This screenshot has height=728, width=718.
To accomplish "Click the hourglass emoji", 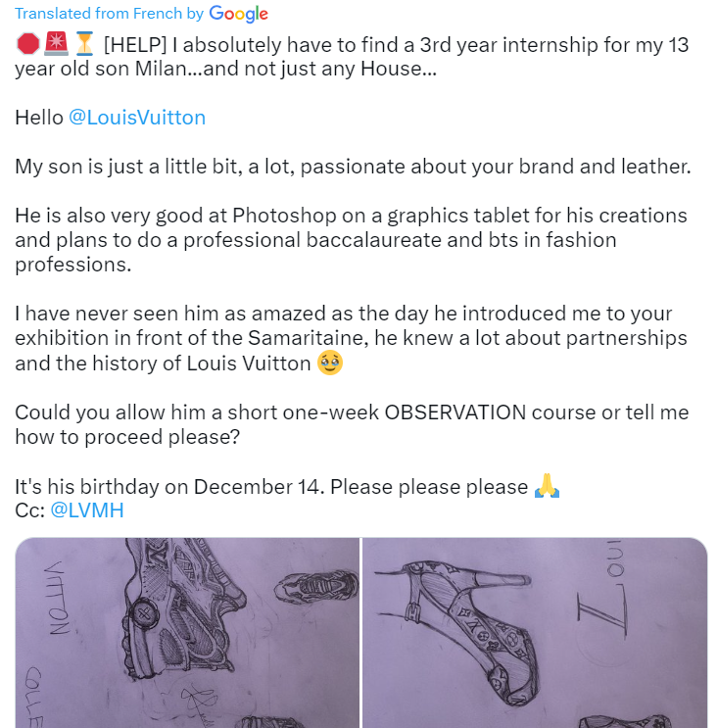I will (x=84, y=44).
